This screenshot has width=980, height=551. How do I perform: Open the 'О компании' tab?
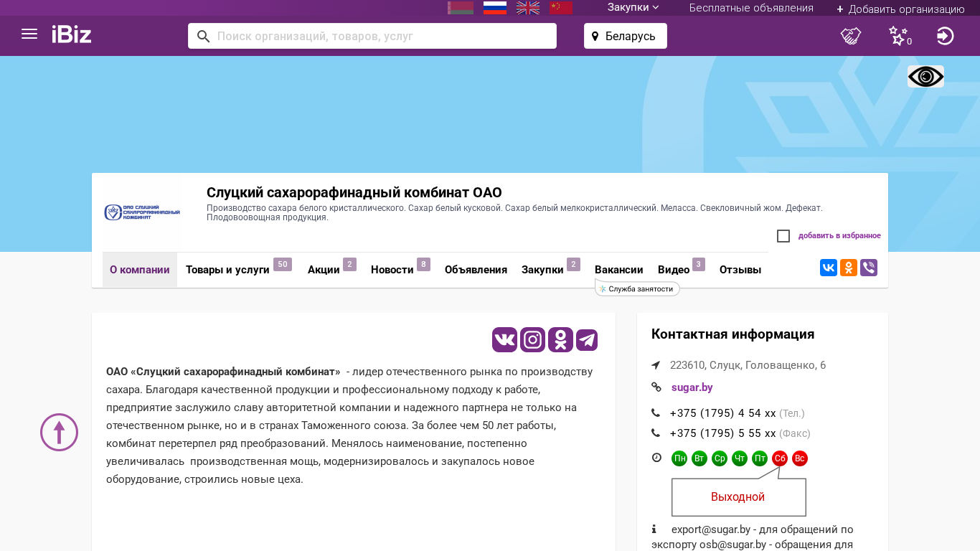click(x=140, y=270)
